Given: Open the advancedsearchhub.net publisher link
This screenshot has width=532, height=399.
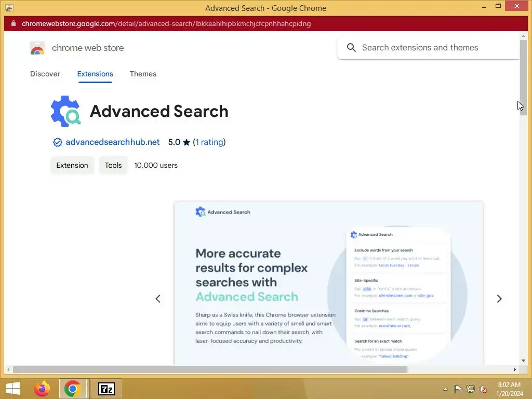Looking at the screenshot, I should click(113, 142).
